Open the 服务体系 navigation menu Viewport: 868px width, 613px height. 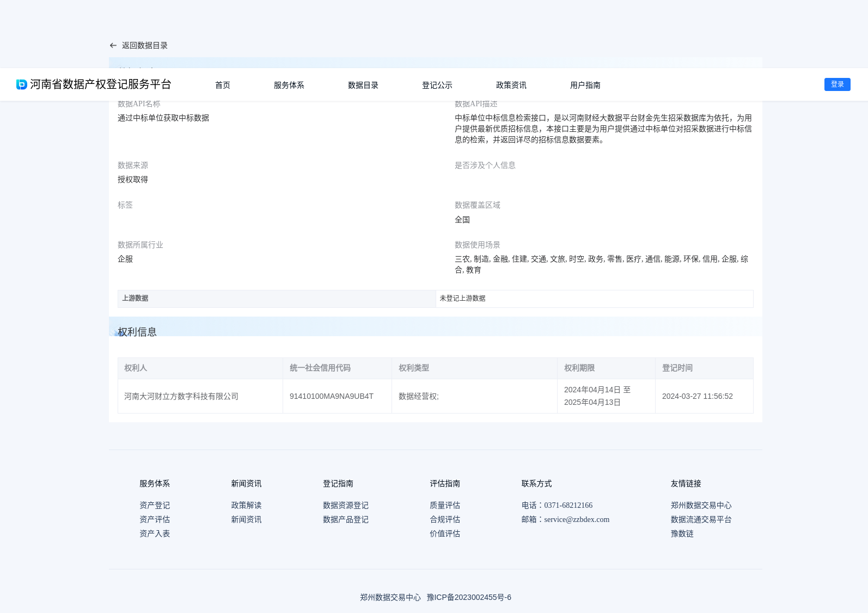pyautogui.click(x=289, y=85)
